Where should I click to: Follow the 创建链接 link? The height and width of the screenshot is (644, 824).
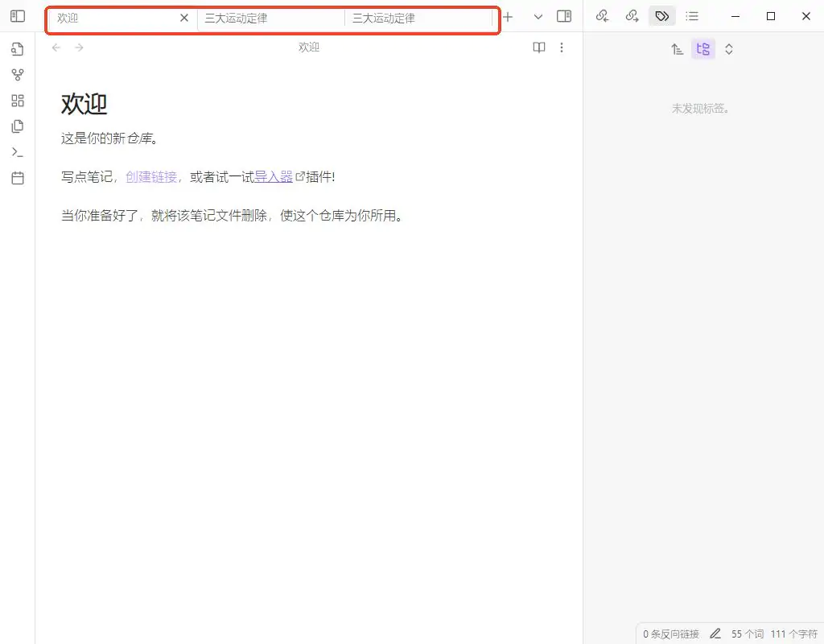coord(151,177)
